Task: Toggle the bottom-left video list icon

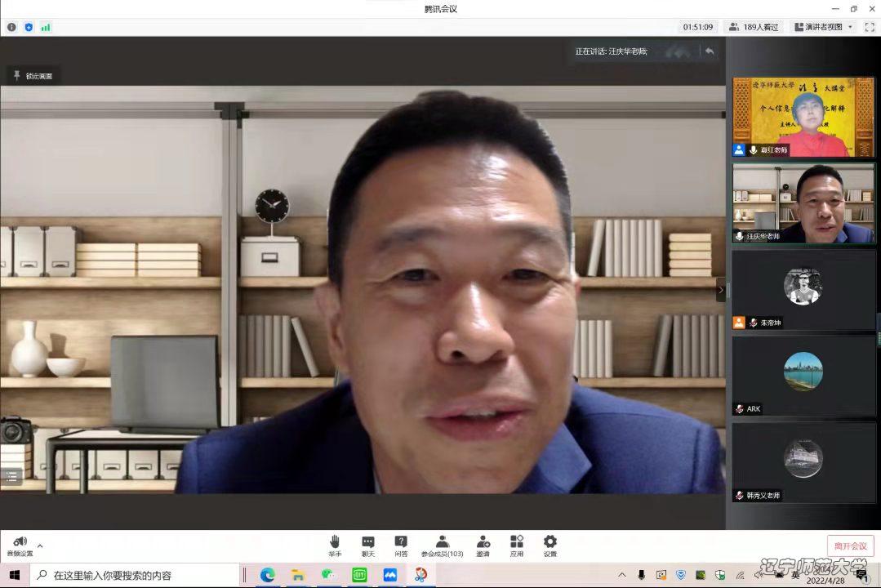Action: [11, 475]
